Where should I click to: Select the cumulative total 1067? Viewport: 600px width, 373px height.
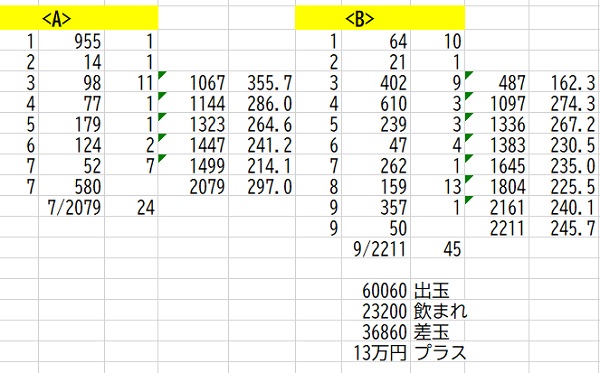(193, 82)
